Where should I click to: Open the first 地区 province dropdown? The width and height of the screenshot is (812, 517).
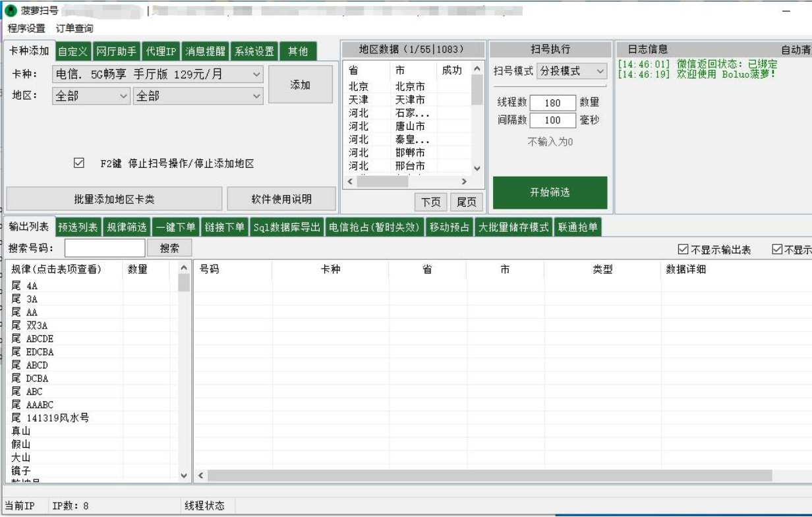coord(124,96)
